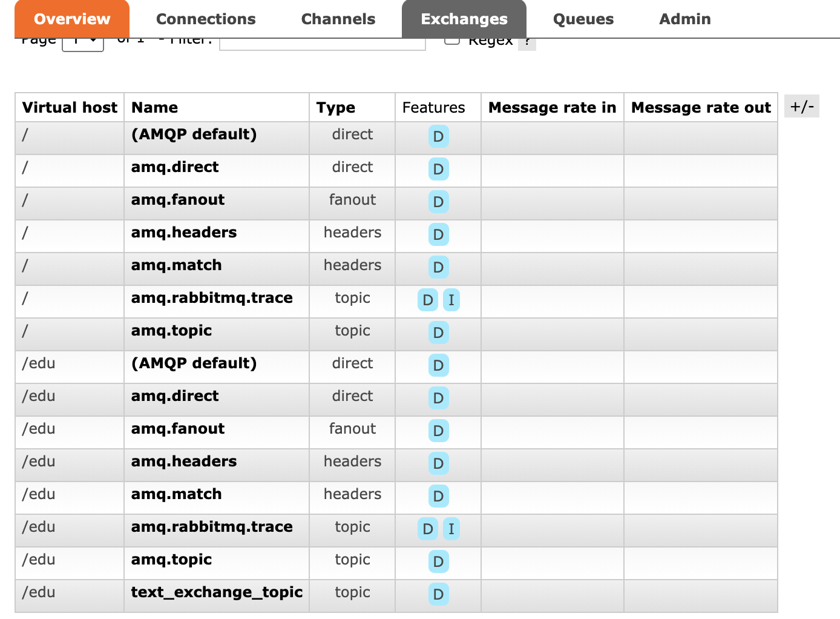Open the Admin tab
This screenshot has width=840, height=619.
point(684,19)
